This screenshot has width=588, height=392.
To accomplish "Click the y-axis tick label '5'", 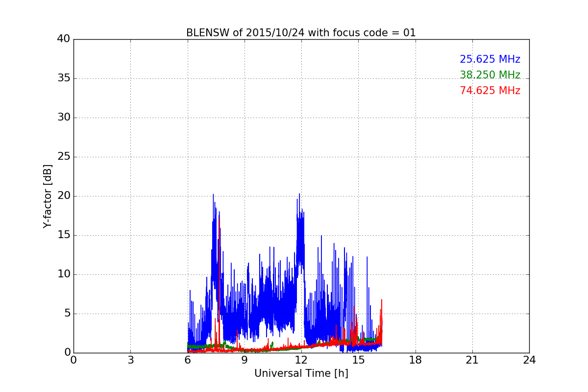I will click(x=67, y=314).
